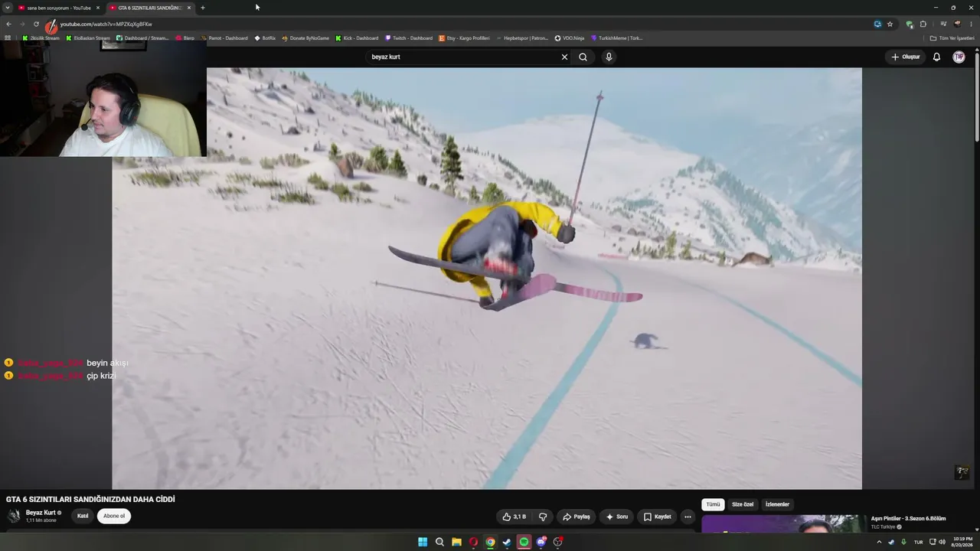Reload the YouTube page
This screenshot has height=551, width=980.
pyautogui.click(x=36, y=24)
